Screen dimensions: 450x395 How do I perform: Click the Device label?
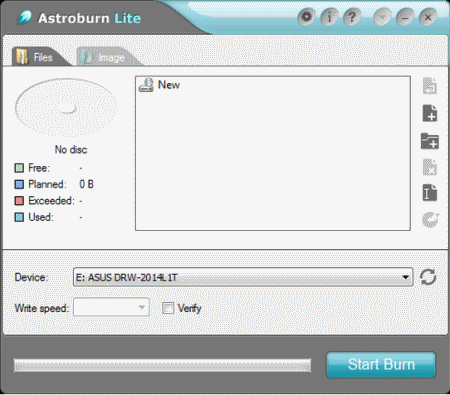pos(31,277)
